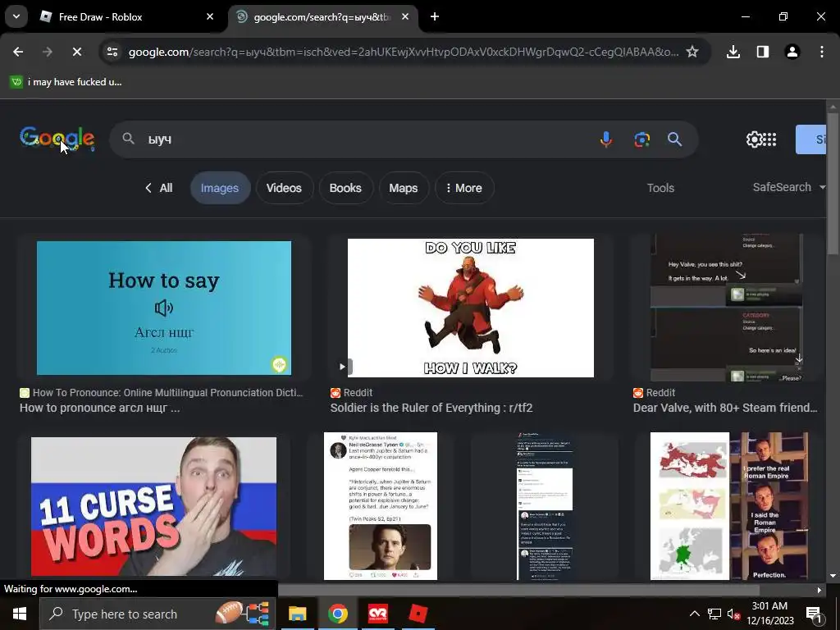Switch to Books results
The image size is (840, 630).
click(x=345, y=188)
